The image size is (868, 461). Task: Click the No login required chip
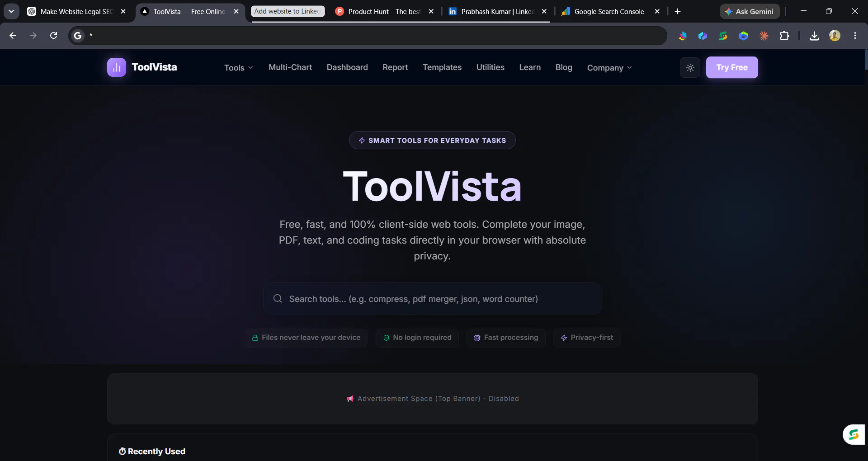point(417,338)
